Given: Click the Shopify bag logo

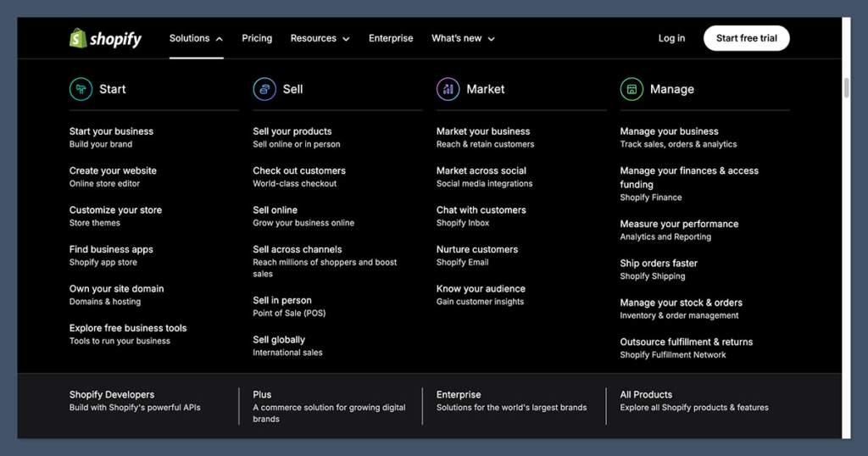Looking at the screenshot, I should pyautogui.click(x=78, y=38).
